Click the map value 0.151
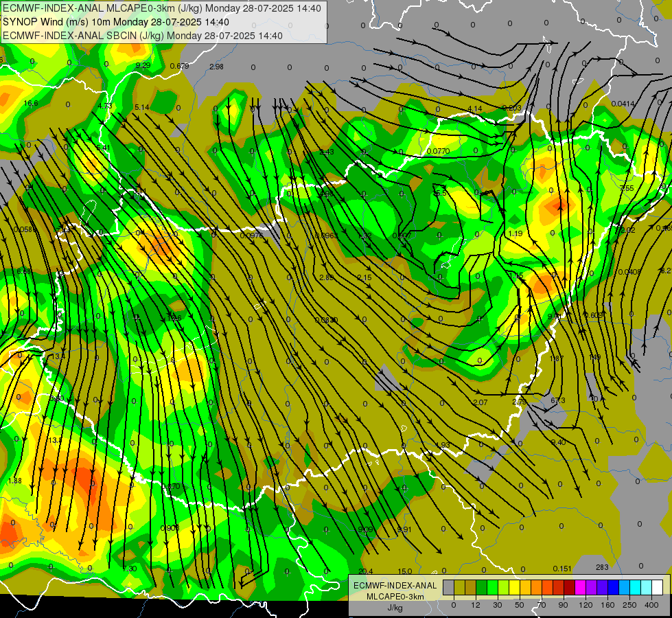Image resolution: width=672 pixels, height=618 pixels. 562,569
